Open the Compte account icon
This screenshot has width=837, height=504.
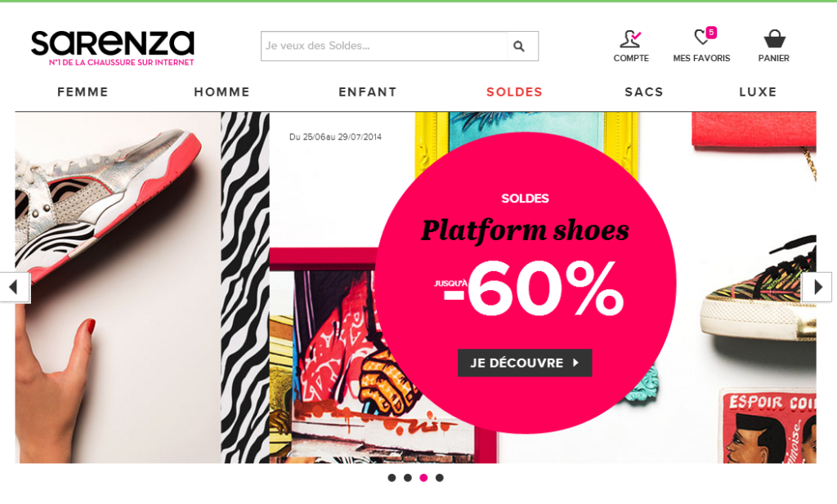click(631, 39)
